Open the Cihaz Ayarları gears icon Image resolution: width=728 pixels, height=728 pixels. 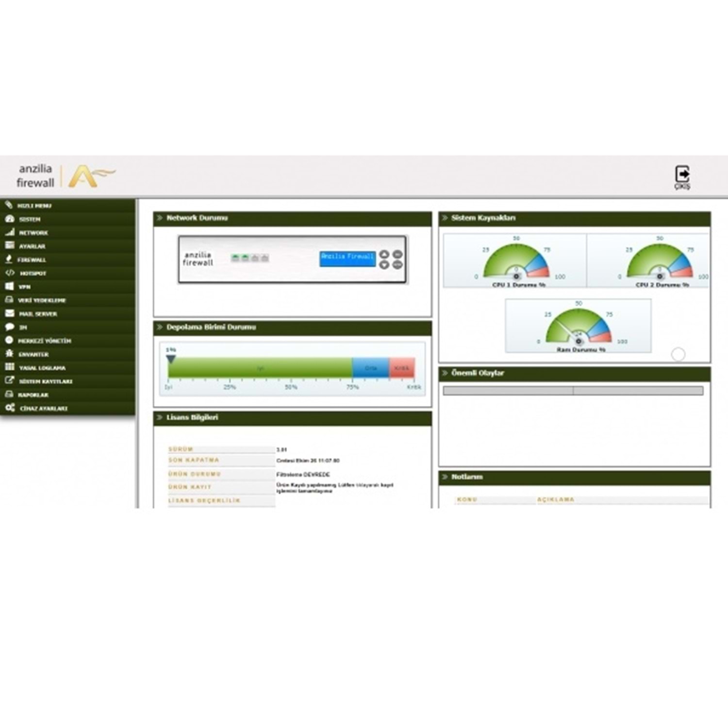(x=10, y=408)
